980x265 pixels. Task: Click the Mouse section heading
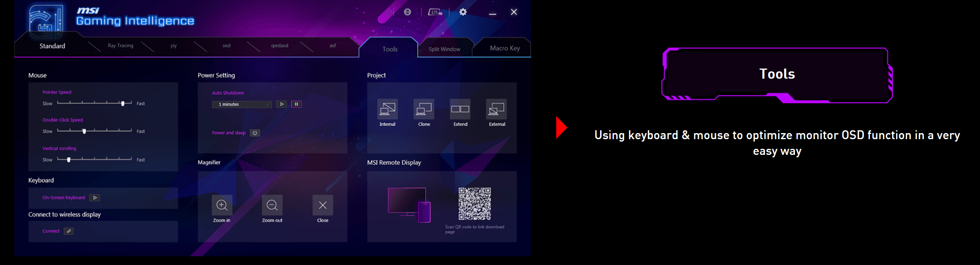coord(38,75)
